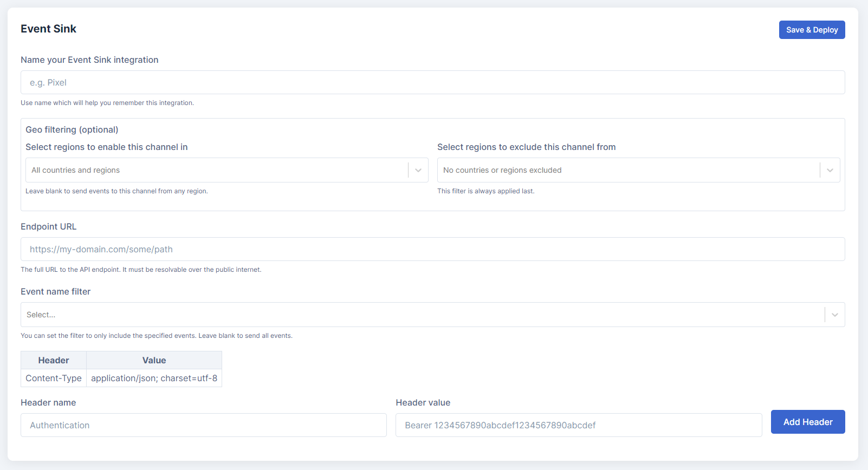Click the chevron arrow in enable-regions selector
This screenshot has height=470, width=868.
click(x=418, y=170)
